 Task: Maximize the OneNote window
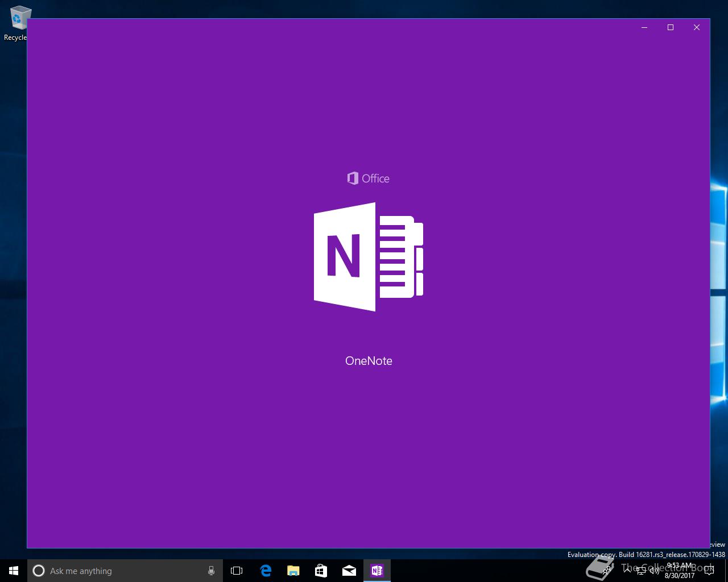tap(671, 27)
